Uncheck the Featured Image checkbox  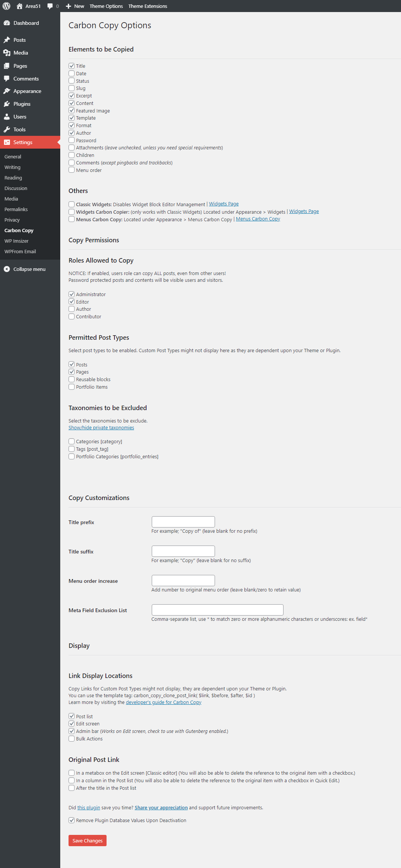point(72,111)
